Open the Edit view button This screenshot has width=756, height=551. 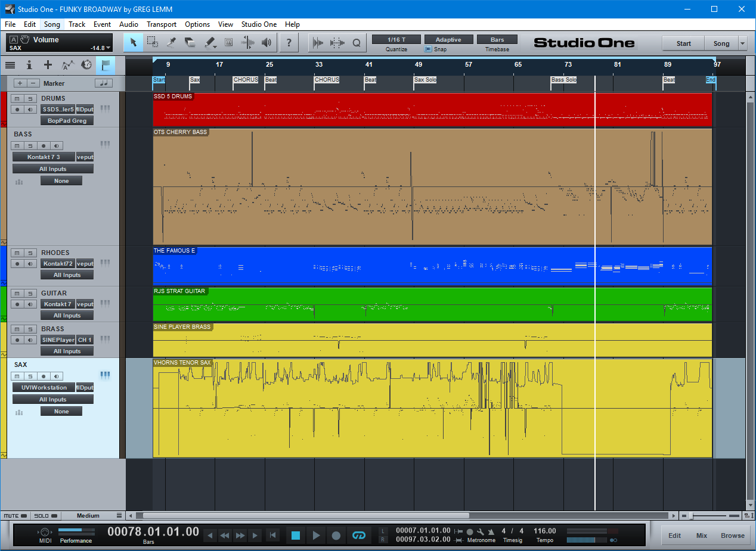tap(674, 536)
